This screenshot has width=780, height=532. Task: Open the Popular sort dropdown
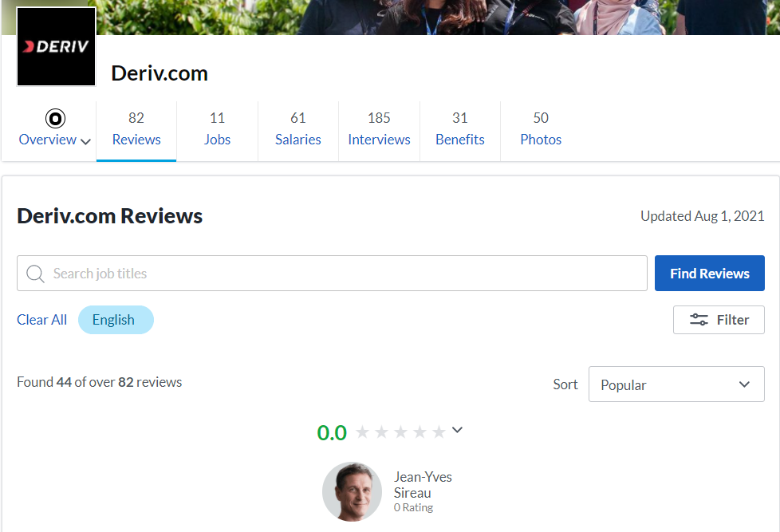[x=676, y=384]
